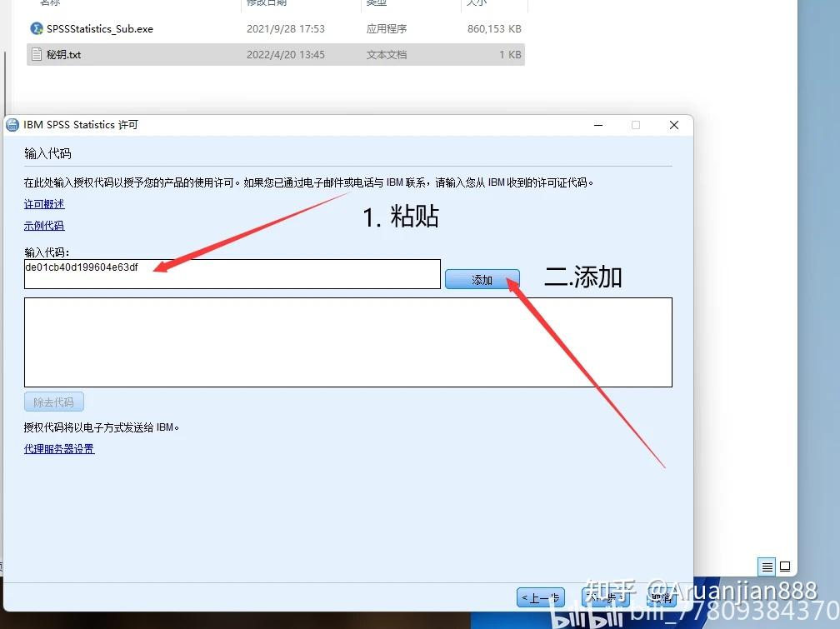Click the square page icon near bottom-right corner

784,566
